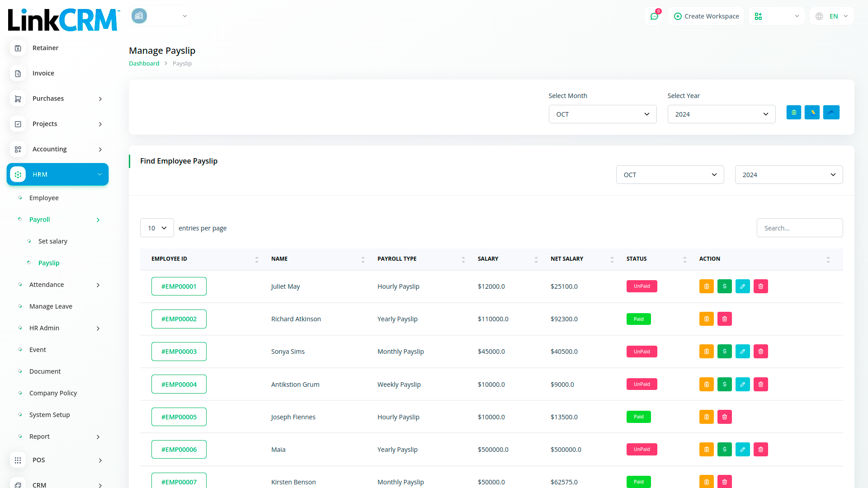Click pay salary icon for Juliet May
The width and height of the screenshot is (868, 488).
click(x=724, y=286)
